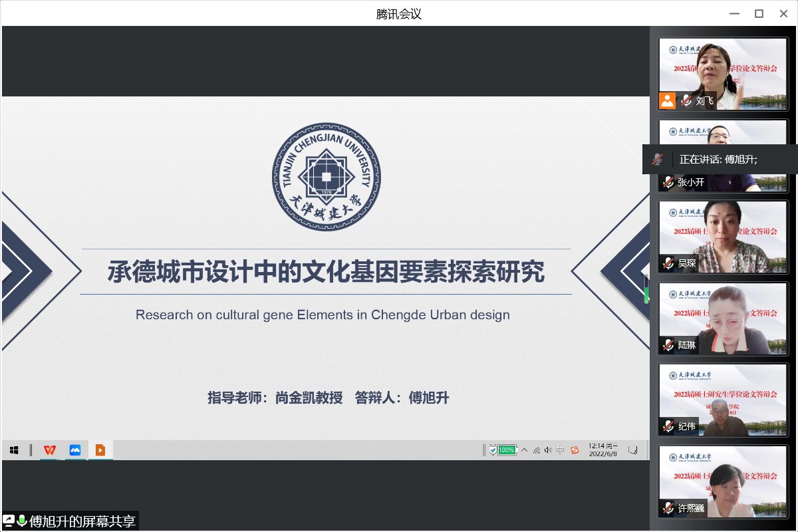Click the Sogou input method icon in tray
The height and width of the screenshot is (532, 798).
575,450
